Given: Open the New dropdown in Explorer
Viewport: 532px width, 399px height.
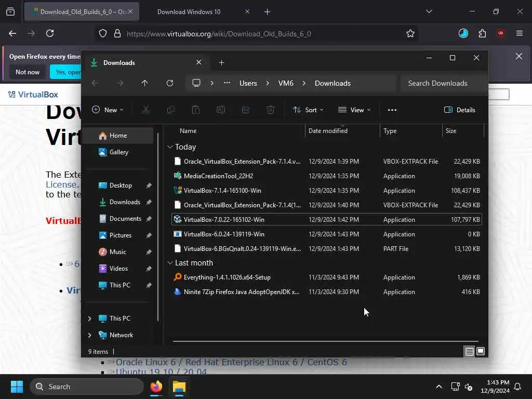Looking at the screenshot, I should [108, 110].
